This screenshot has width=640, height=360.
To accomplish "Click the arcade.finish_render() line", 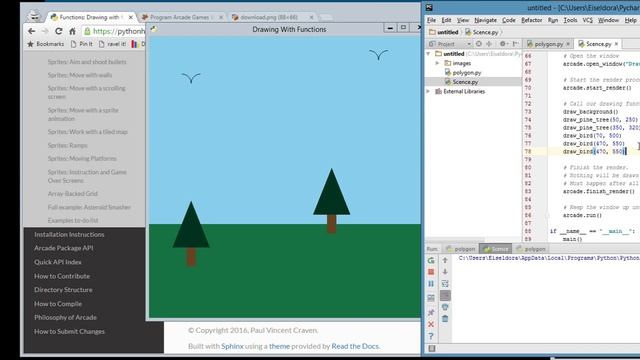I will 599,191.
